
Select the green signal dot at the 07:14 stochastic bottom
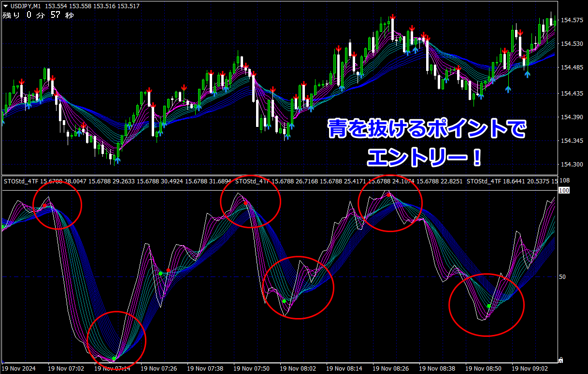tap(114, 359)
